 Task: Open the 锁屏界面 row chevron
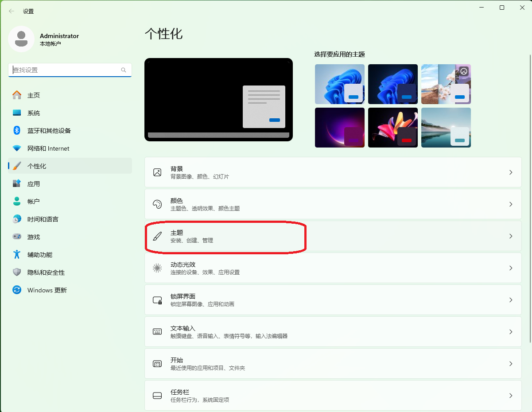[x=511, y=300]
